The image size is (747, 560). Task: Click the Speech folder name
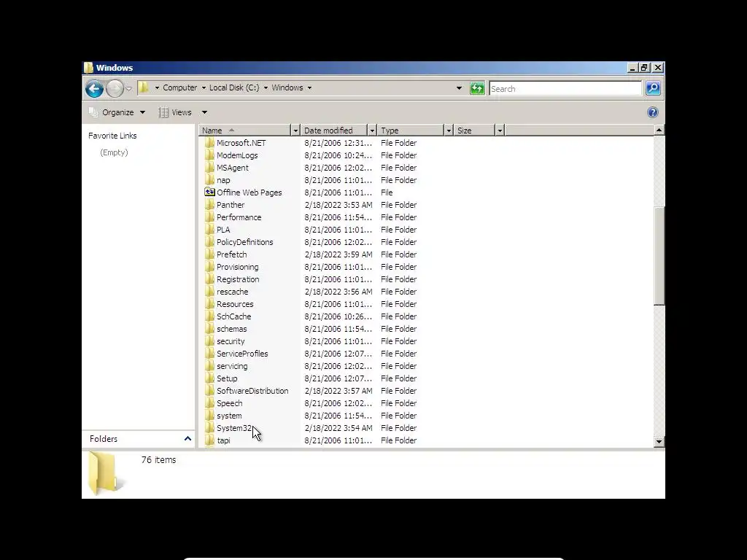[230, 403]
